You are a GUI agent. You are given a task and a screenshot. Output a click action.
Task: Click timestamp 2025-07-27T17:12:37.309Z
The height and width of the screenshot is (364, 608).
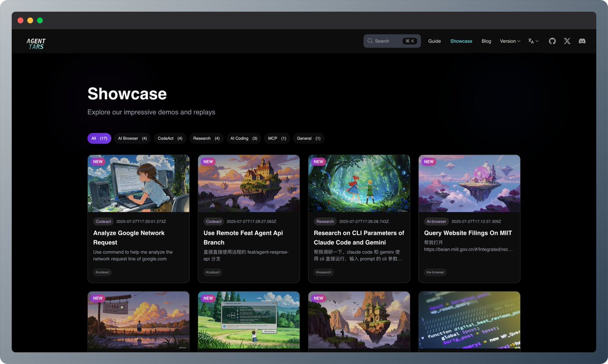476,221
